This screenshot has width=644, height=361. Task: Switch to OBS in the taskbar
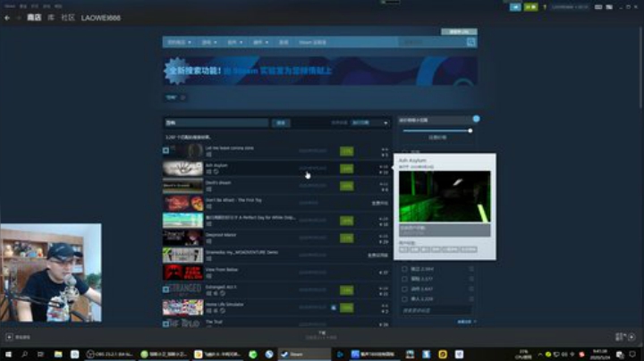[x=110, y=354]
